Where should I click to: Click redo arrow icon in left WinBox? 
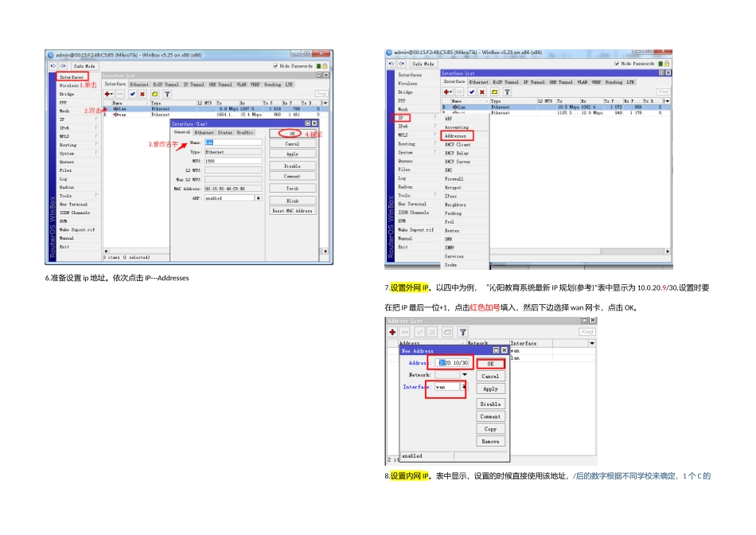(63, 65)
